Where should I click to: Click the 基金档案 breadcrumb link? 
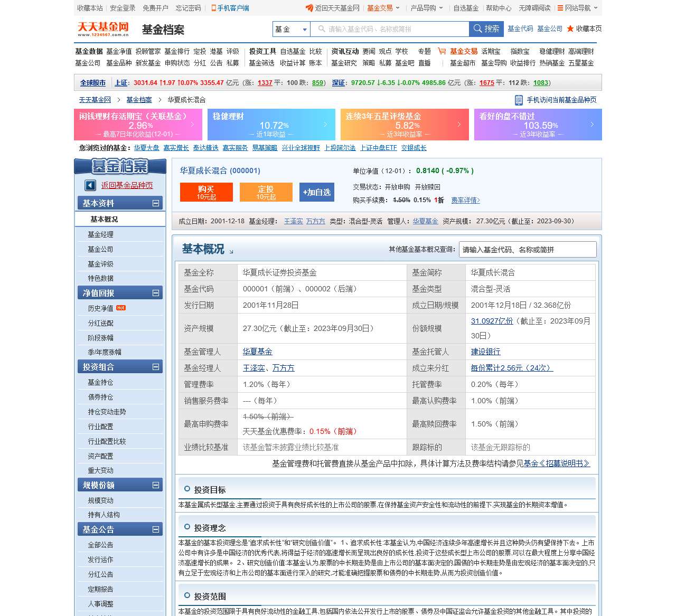tap(139, 100)
